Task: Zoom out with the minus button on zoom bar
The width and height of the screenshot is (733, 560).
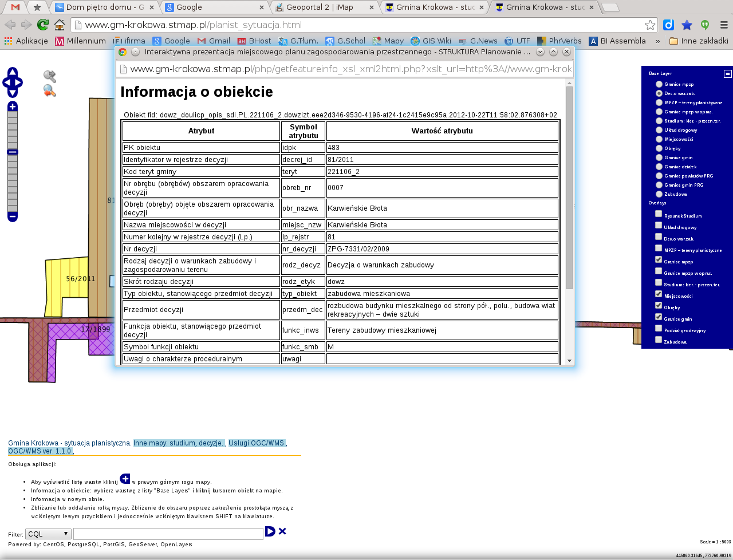Action: pyautogui.click(x=13, y=216)
